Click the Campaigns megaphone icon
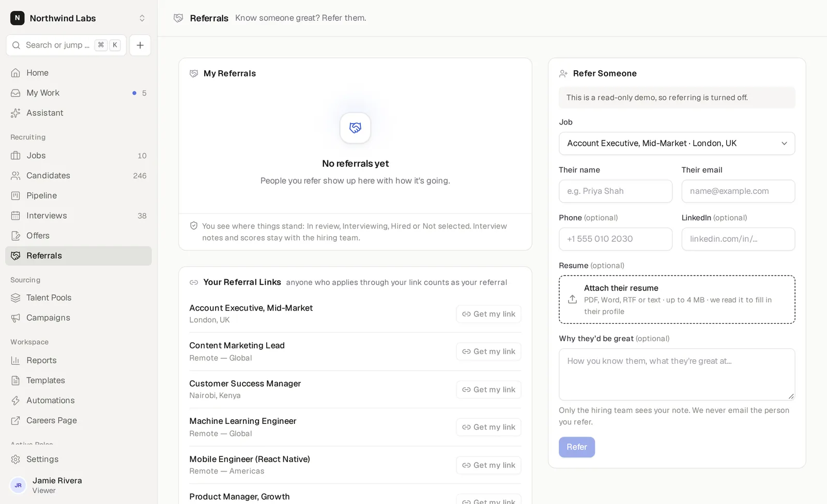Screen dimensions: 827x504 click(x=16, y=318)
